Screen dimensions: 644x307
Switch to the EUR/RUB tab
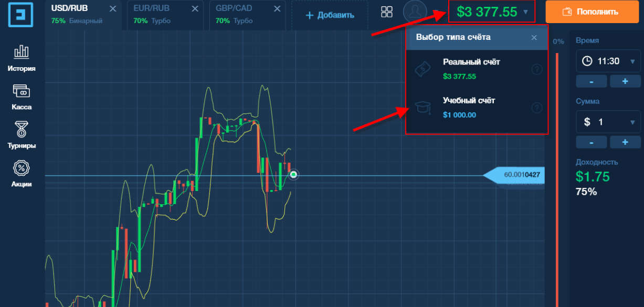coord(160,14)
